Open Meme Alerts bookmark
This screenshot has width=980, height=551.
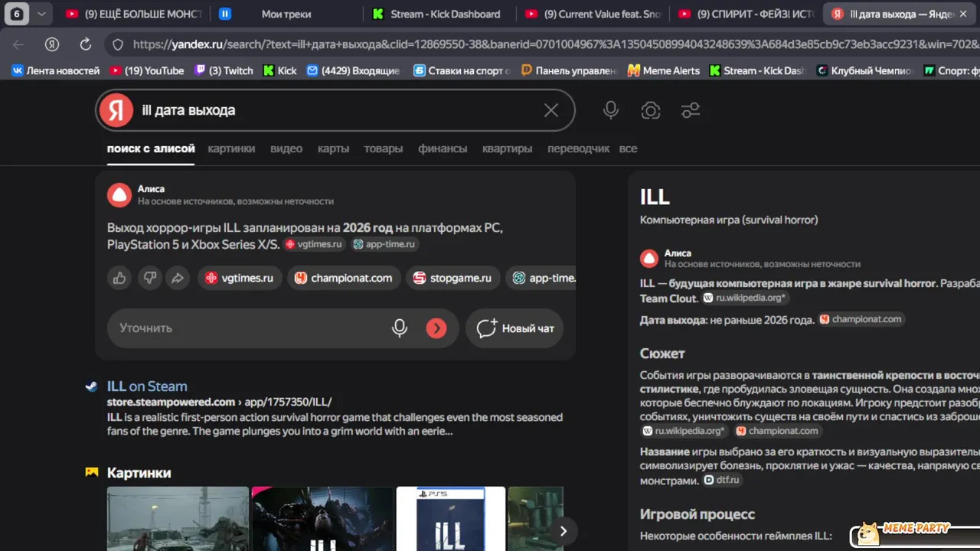tap(663, 70)
